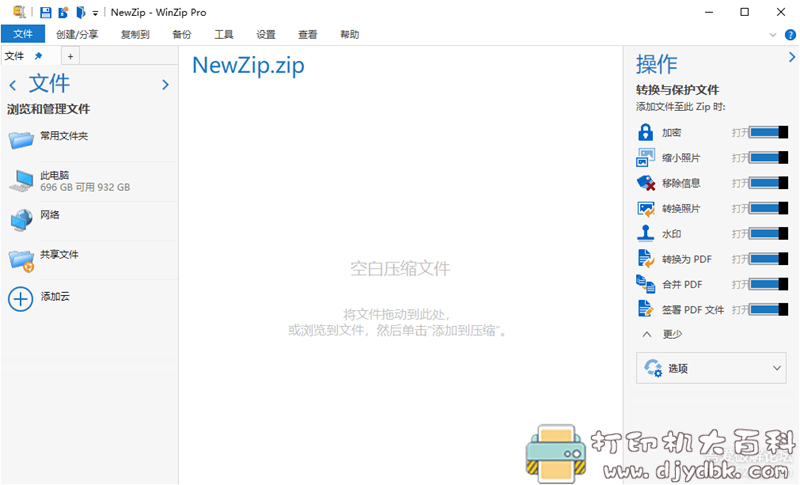Click the 常用文件夹 folder icon

(21, 139)
